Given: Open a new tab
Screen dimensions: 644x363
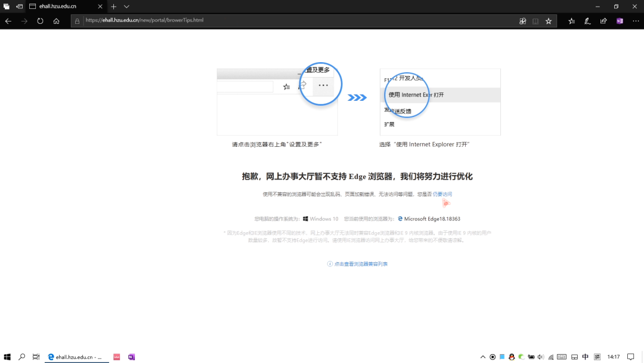Looking at the screenshot, I should [x=114, y=7].
